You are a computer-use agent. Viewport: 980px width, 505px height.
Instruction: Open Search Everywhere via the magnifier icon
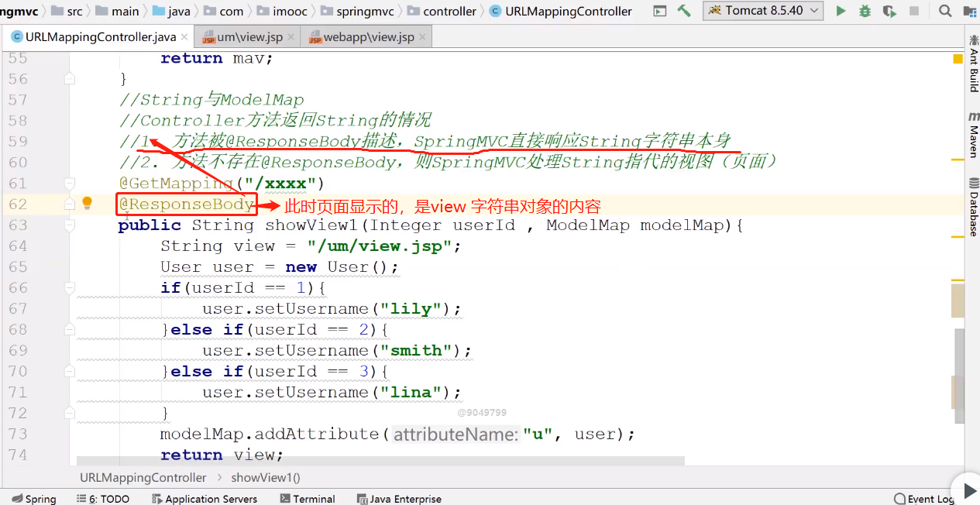(x=945, y=11)
